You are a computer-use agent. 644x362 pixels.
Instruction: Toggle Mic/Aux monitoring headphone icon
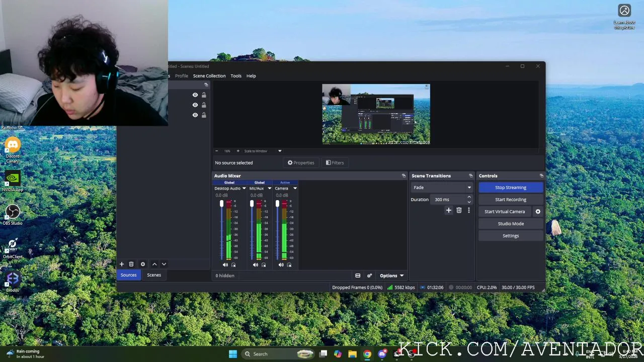(x=264, y=265)
